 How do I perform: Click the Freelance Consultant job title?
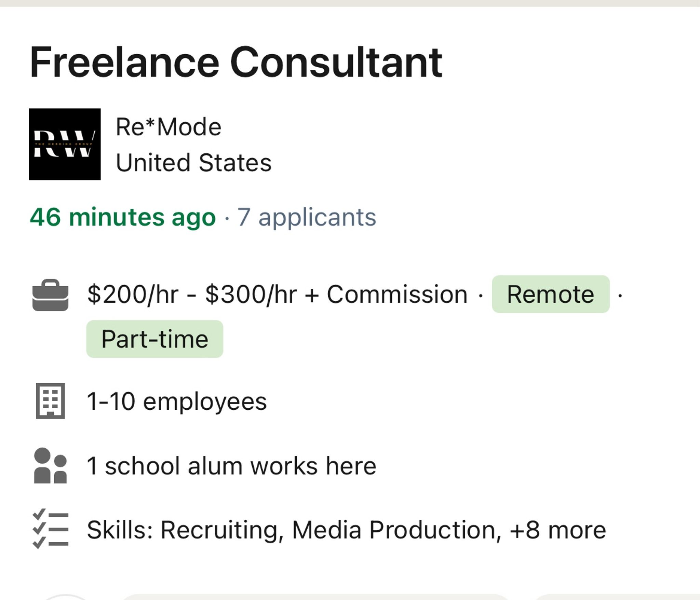236,63
